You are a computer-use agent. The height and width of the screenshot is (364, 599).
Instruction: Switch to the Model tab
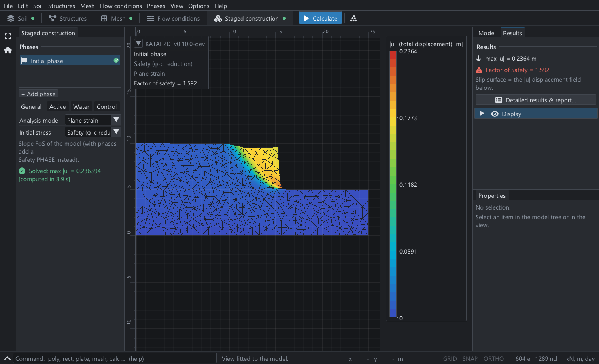pyautogui.click(x=487, y=33)
